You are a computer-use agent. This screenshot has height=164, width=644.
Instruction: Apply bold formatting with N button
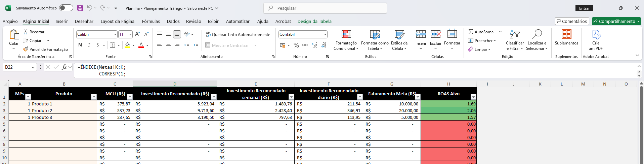click(80, 45)
